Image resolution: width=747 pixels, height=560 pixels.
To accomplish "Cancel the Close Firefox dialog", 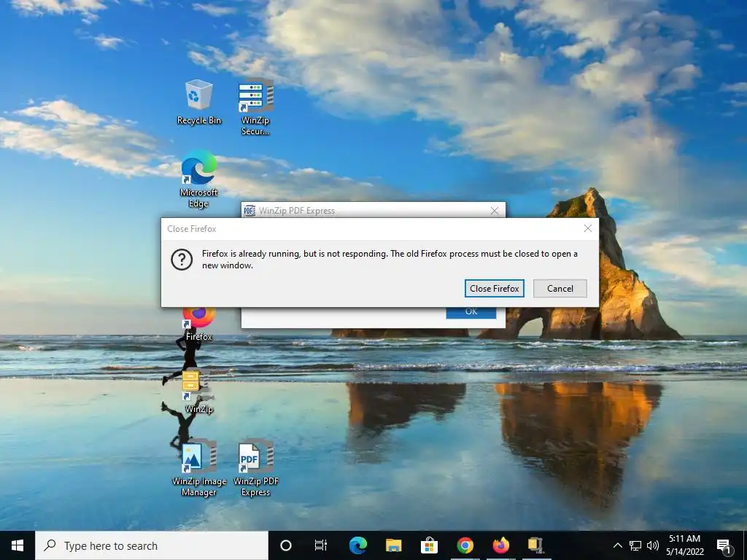I will (560, 288).
